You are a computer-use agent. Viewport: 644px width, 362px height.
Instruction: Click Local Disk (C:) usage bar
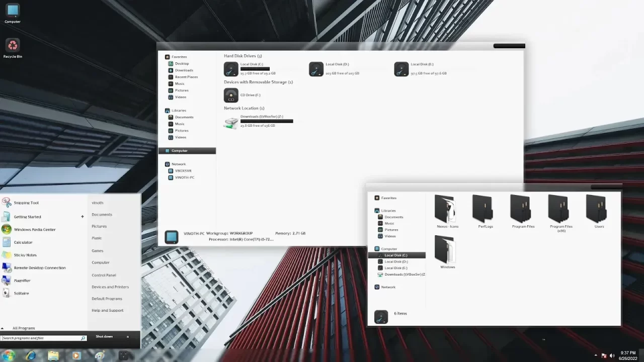(255, 69)
